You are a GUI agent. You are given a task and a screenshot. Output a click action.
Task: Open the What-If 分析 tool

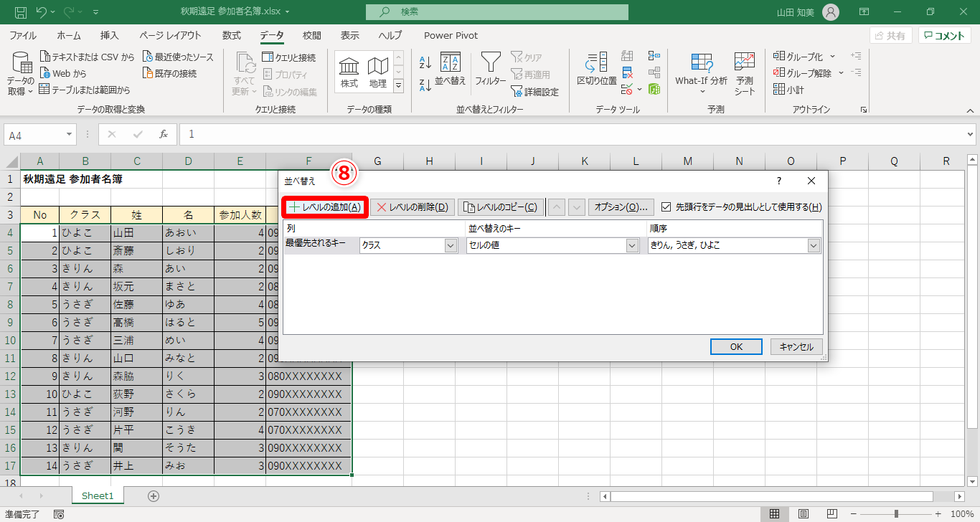click(x=701, y=75)
